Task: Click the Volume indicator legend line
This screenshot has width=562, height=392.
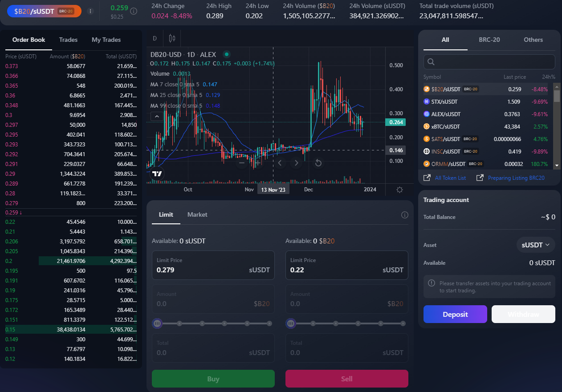Action: (x=171, y=73)
